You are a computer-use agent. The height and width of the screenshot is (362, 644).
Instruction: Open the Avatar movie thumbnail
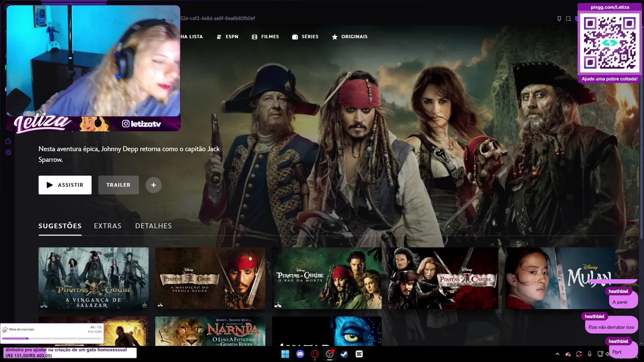tap(327, 331)
